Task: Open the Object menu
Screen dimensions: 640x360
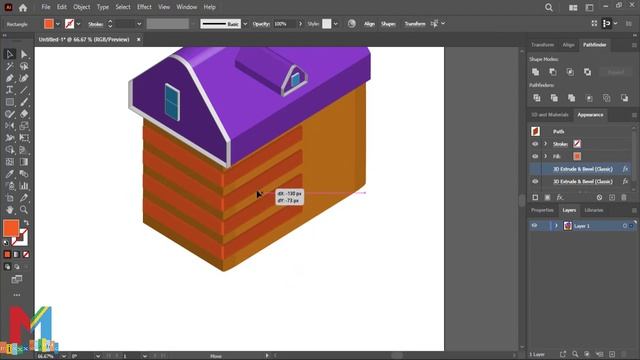Action: point(81,7)
